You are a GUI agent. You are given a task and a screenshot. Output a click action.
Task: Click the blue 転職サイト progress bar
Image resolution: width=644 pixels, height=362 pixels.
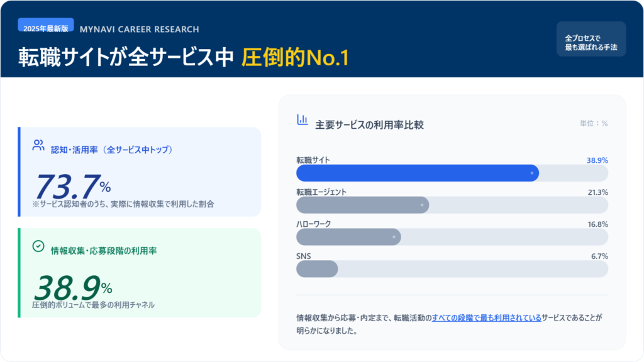[417, 173]
